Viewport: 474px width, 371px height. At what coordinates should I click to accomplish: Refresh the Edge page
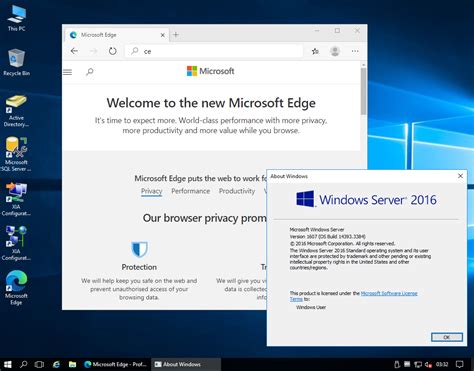click(x=113, y=51)
